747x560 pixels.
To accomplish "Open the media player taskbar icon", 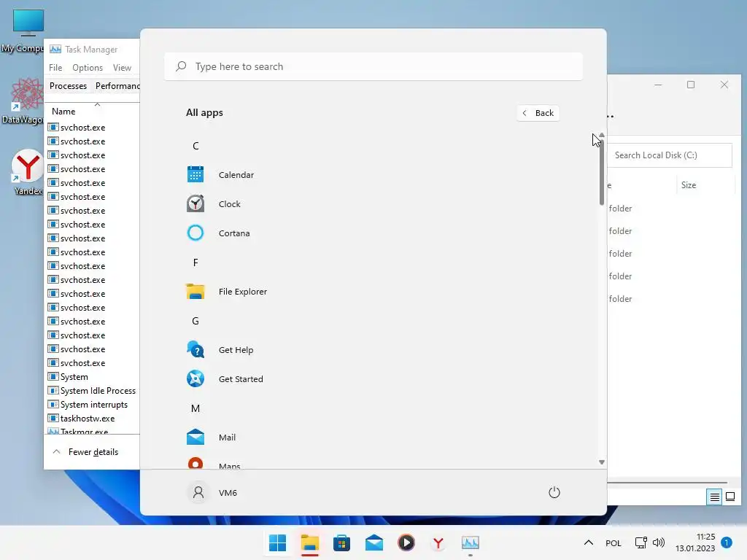I will (406, 542).
